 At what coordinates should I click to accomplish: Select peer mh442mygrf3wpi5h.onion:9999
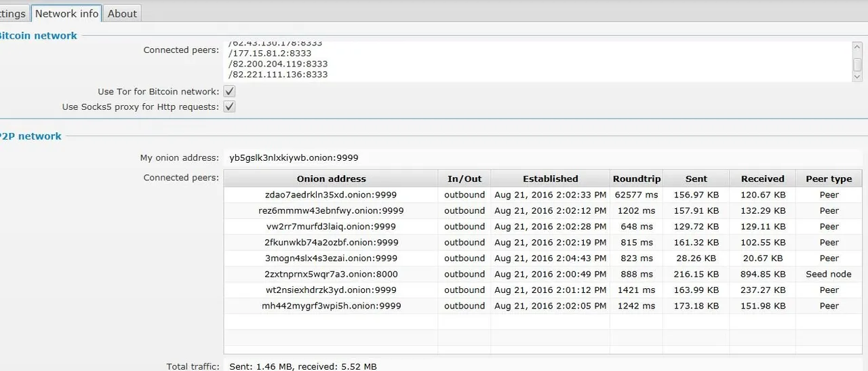pyautogui.click(x=331, y=306)
